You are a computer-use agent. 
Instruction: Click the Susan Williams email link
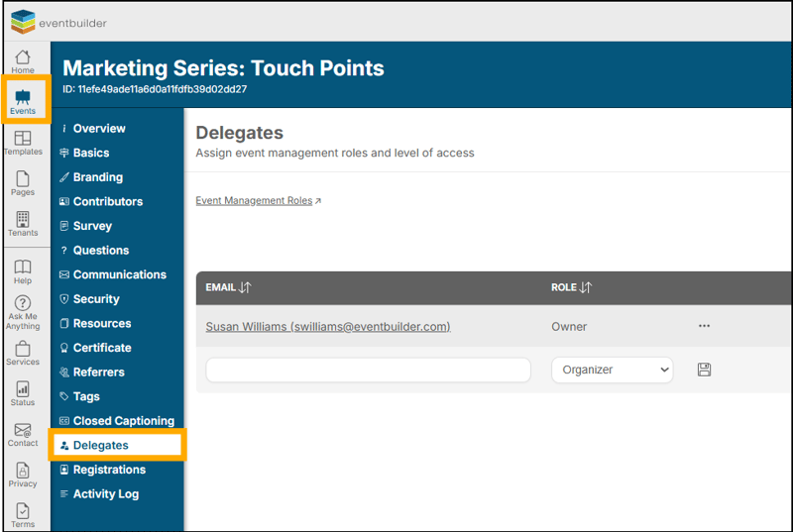pyautogui.click(x=328, y=326)
